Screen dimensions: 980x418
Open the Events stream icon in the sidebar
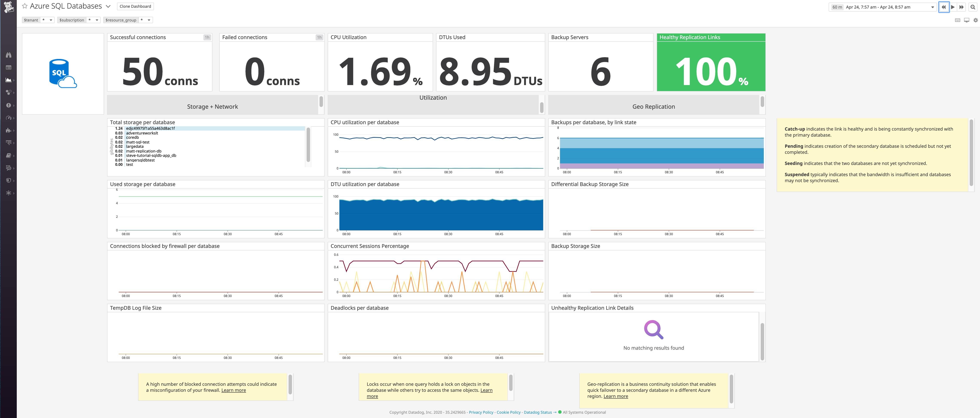coord(9,67)
